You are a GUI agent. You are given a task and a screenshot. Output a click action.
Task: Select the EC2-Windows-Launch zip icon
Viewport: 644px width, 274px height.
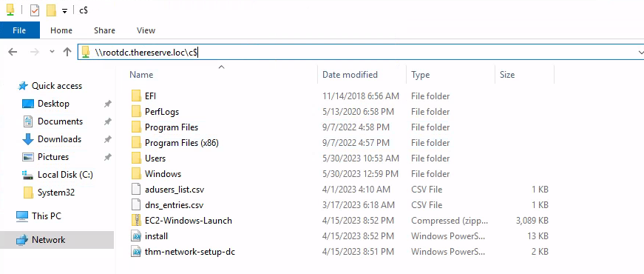tap(136, 221)
